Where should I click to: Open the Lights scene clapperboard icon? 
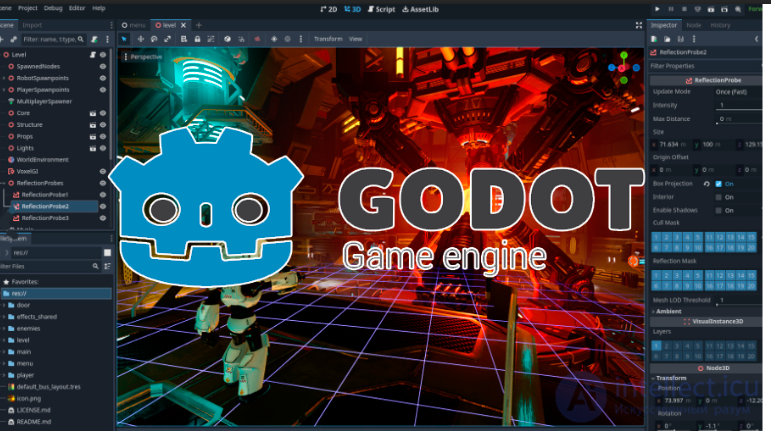(x=92, y=148)
